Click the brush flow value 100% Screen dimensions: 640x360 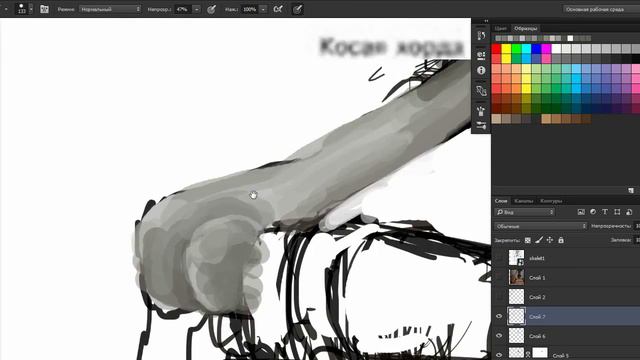pyautogui.click(x=250, y=9)
